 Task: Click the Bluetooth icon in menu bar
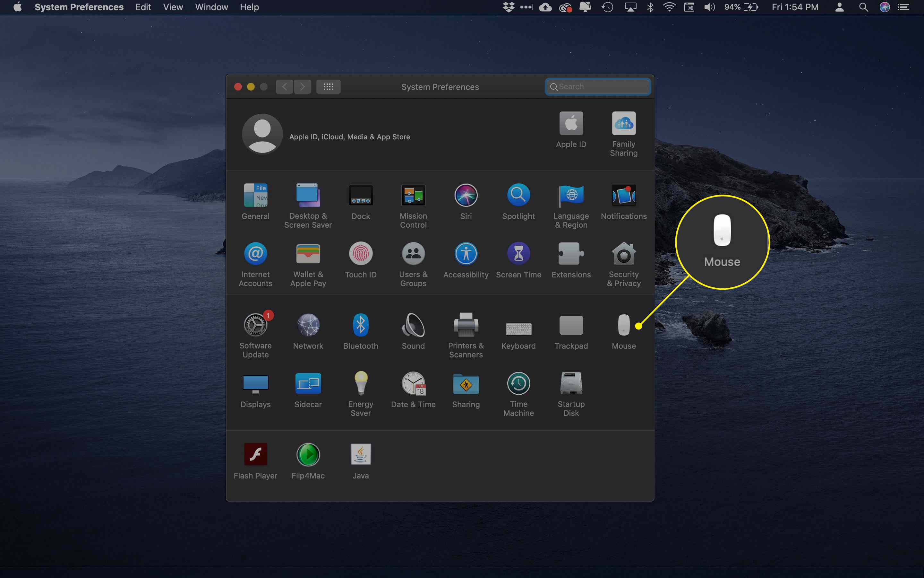[x=650, y=7]
